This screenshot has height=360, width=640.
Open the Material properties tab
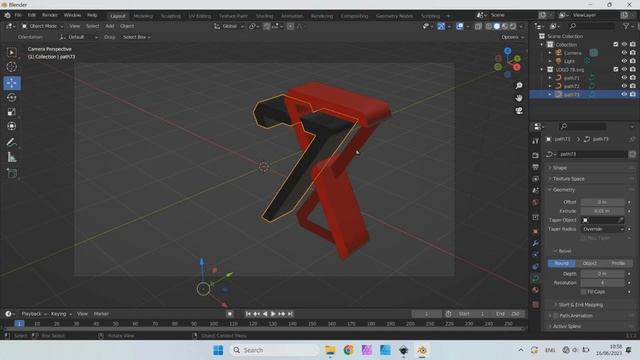[536, 290]
